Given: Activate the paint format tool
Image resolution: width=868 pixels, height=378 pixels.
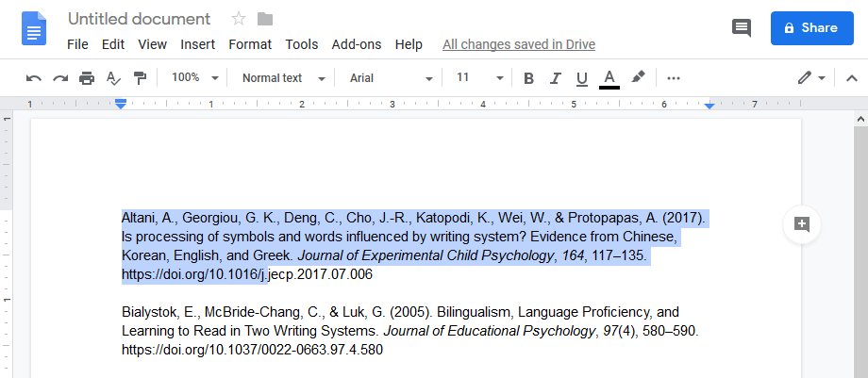Looking at the screenshot, I should pos(140,78).
